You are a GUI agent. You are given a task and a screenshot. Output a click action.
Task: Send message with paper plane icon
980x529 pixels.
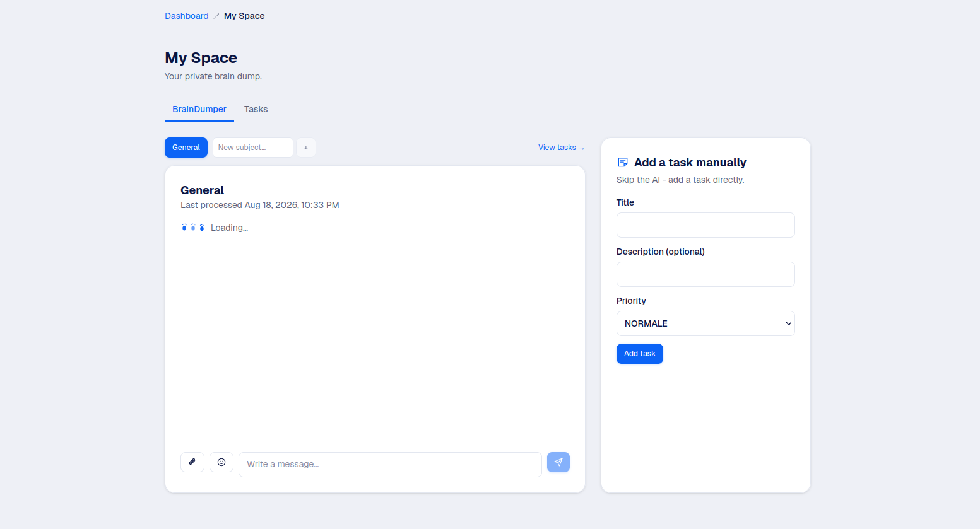tap(558, 462)
